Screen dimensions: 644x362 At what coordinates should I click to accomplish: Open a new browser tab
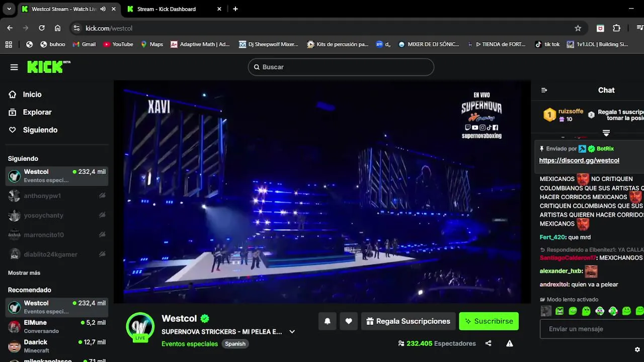[235, 9]
